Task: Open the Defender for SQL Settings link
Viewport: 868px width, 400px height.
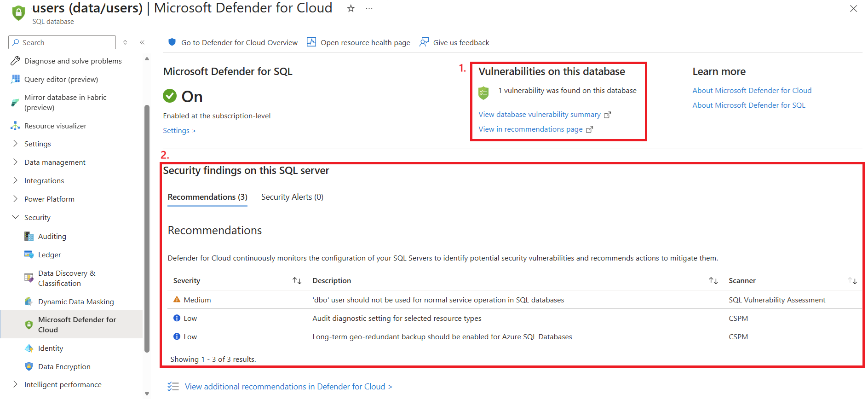Action: tap(179, 131)
